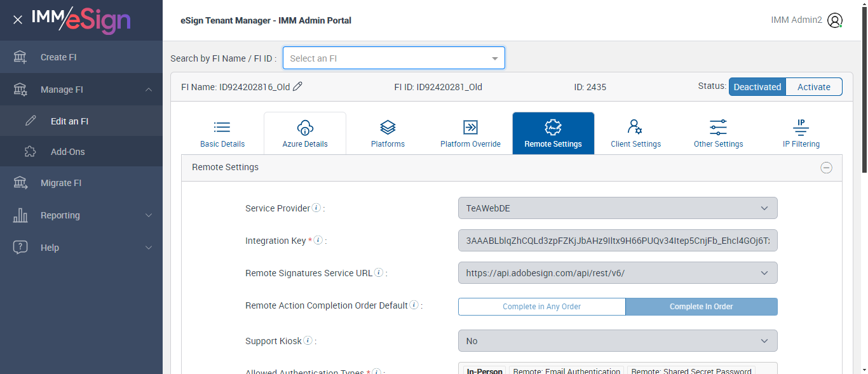Select the Complete in Any Order option
The image size is (868, 374).
point(541,307)
